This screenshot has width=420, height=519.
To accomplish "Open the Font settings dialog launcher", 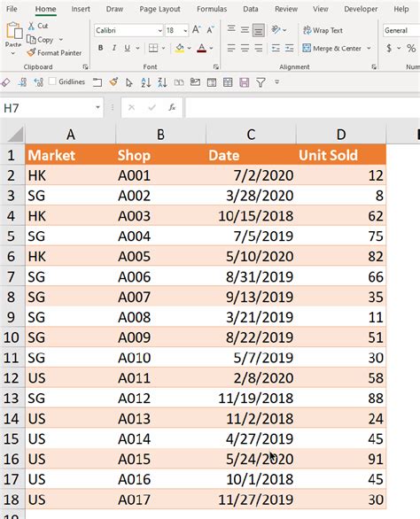I will point(216,67).
